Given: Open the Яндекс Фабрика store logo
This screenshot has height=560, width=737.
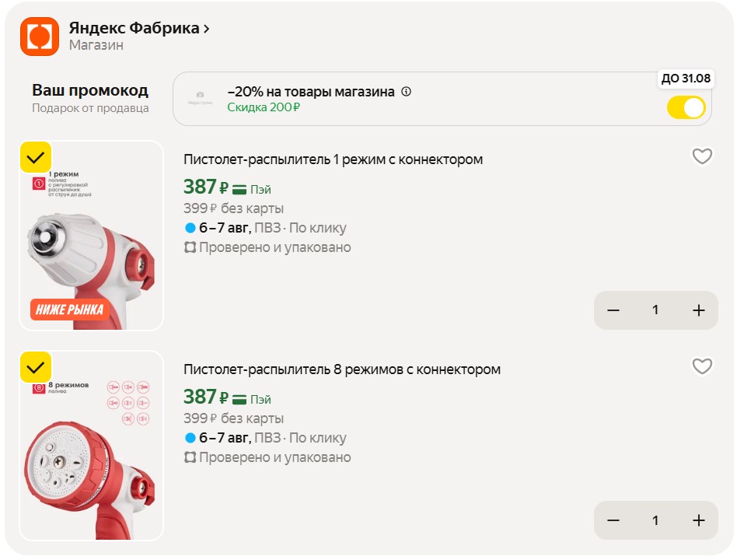Looking at the screenshot, I should [x=40, y=37].
